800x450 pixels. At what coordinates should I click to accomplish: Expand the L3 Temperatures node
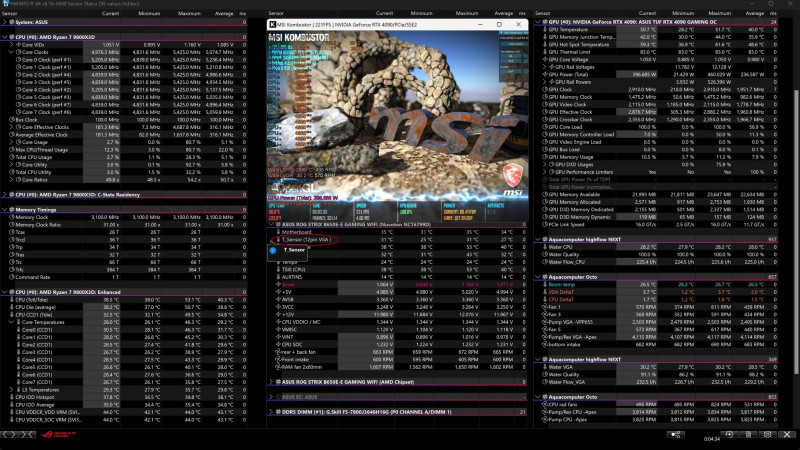11,390
